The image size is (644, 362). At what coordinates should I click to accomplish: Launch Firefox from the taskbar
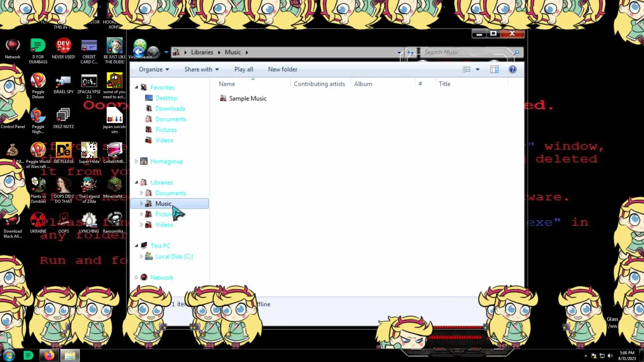[x=49, y=355]
